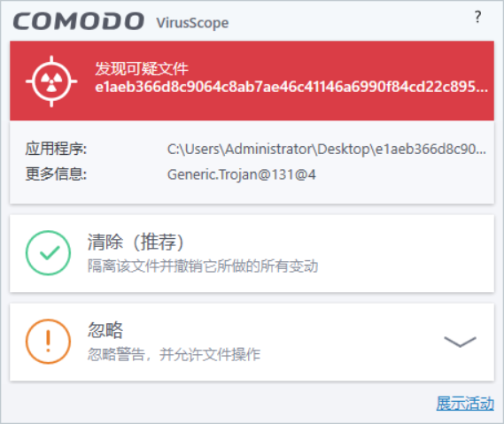
Task: Expand the ignore options chevron
Action: pyautogui.click(x=460, y=342)
